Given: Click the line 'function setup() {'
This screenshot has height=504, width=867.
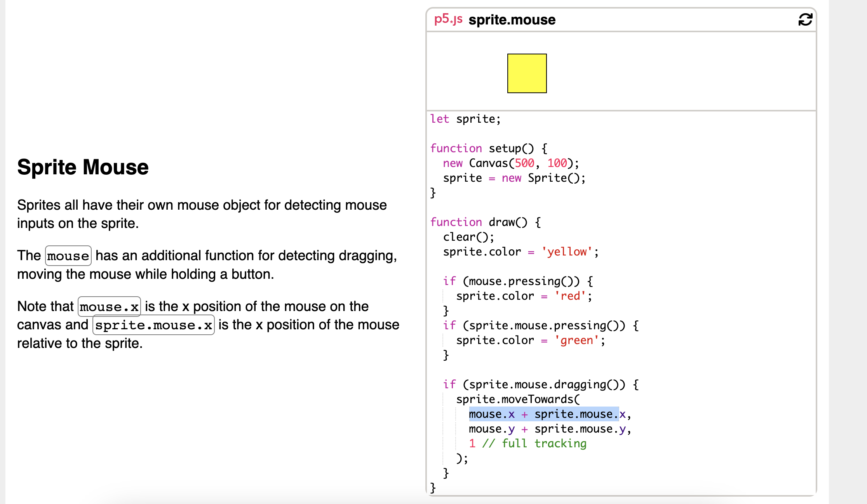Looking at the screenshot, I should pyautogui.click(x=489, y=148).
